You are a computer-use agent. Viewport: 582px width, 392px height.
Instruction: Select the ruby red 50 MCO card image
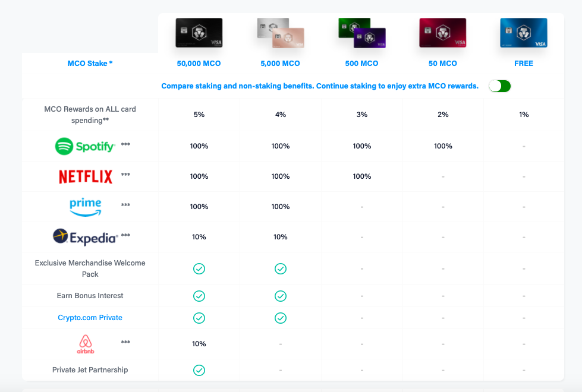click(443, 33)
